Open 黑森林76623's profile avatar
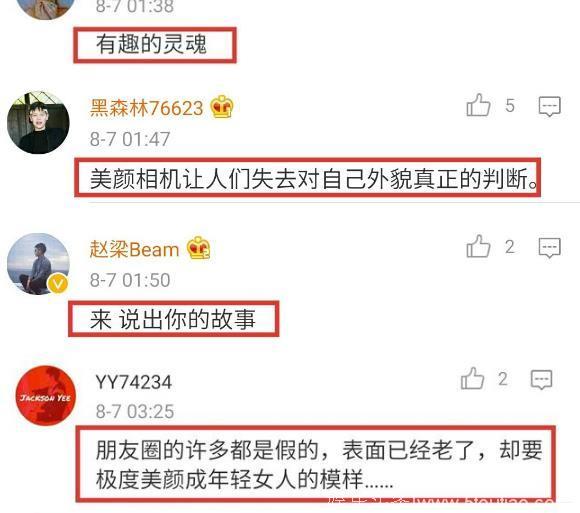This screenshot has height=513, width=580. click(x=38, y=123)
